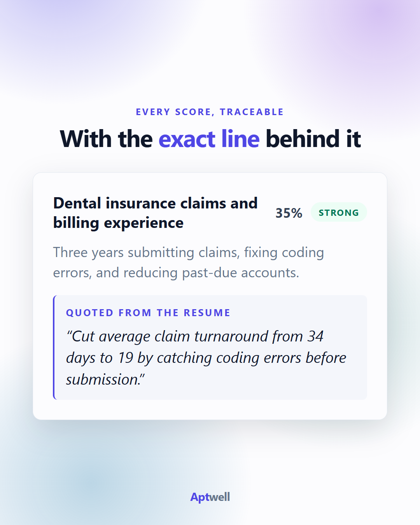This screenshot has height=525, width=420.
Task: Click the 'Every Score, Traceable' eyebrow text
Action: click(x=210, y=112)
